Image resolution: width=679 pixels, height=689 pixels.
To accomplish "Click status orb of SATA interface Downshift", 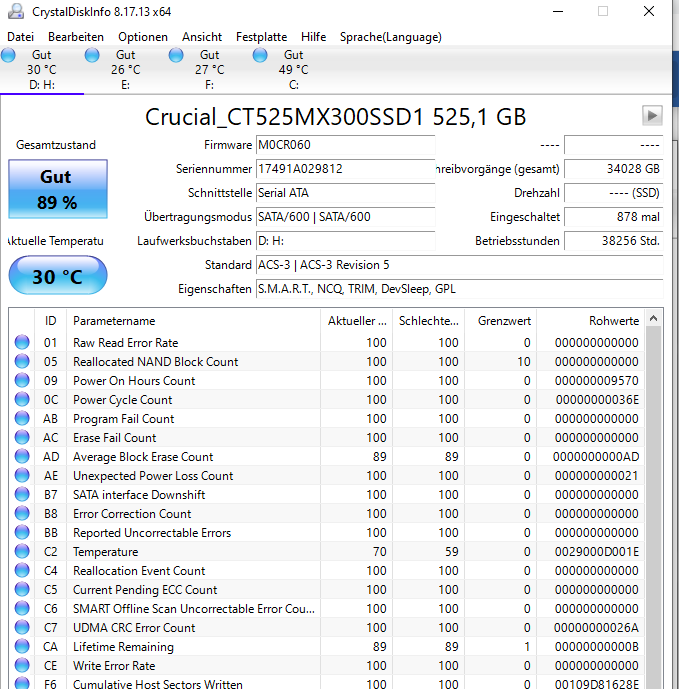I will (x=22, y=494).
